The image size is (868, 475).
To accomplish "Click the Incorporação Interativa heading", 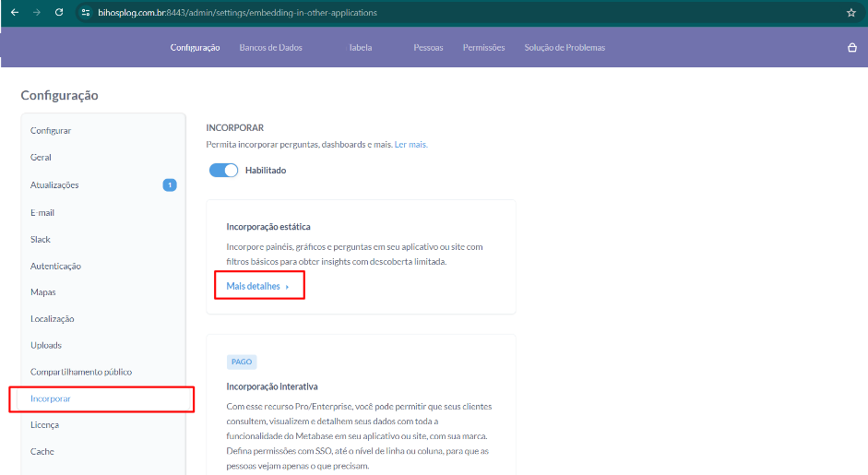I will pos(272,386).
